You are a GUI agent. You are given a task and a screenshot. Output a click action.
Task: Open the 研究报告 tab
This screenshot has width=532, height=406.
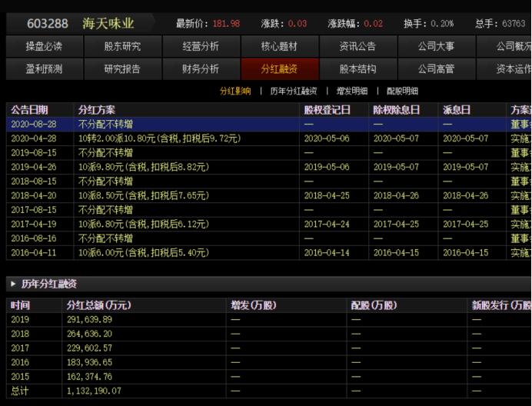122,69
